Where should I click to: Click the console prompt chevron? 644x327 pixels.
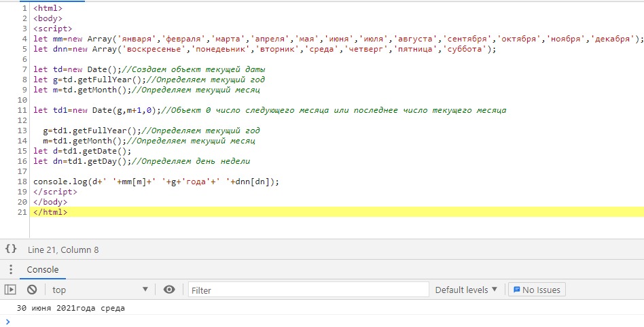(7, 322)
